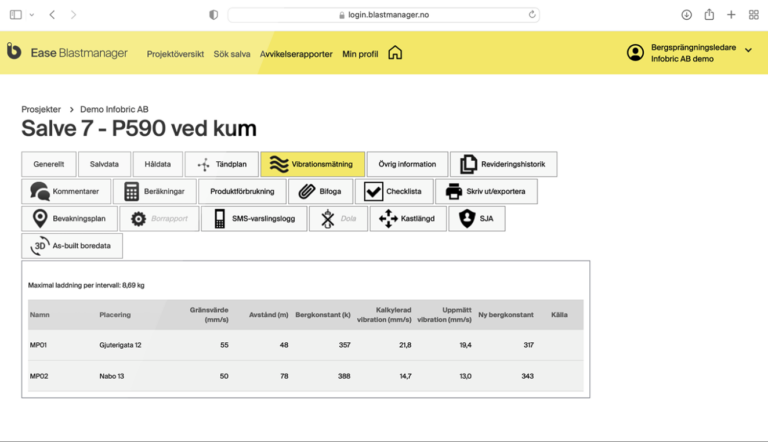Screen dimensions: 768x442
Task: Open SMS-varslingslogg phone button
Action: [253, 219]
